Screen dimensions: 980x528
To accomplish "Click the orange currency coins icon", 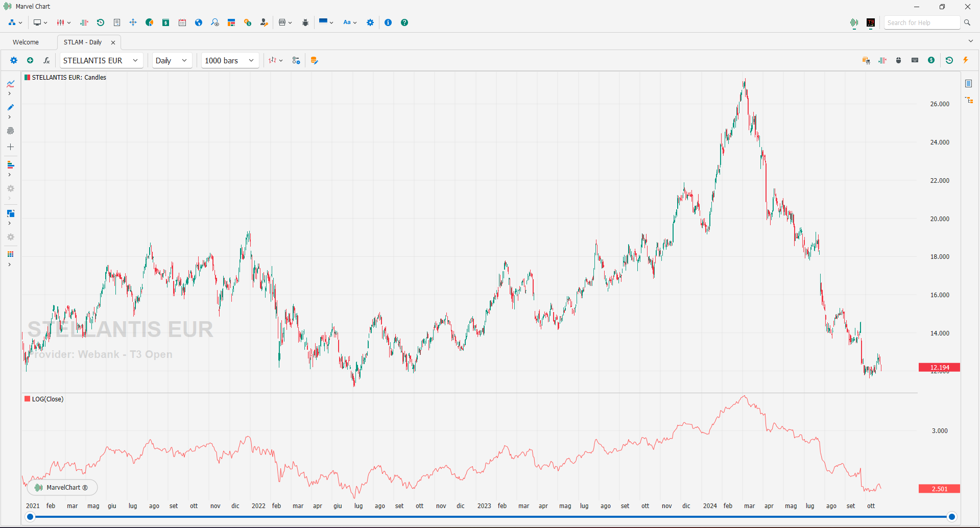I will 248,22.
